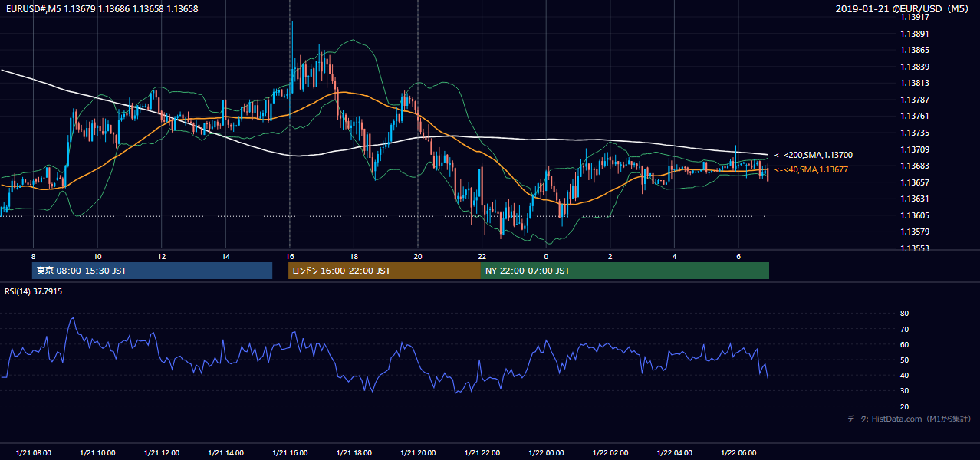Image resolution: width=980 pixels, height=460 pixels.
Task: Click hour label 16 under price chart
Action: coord(290,256)
